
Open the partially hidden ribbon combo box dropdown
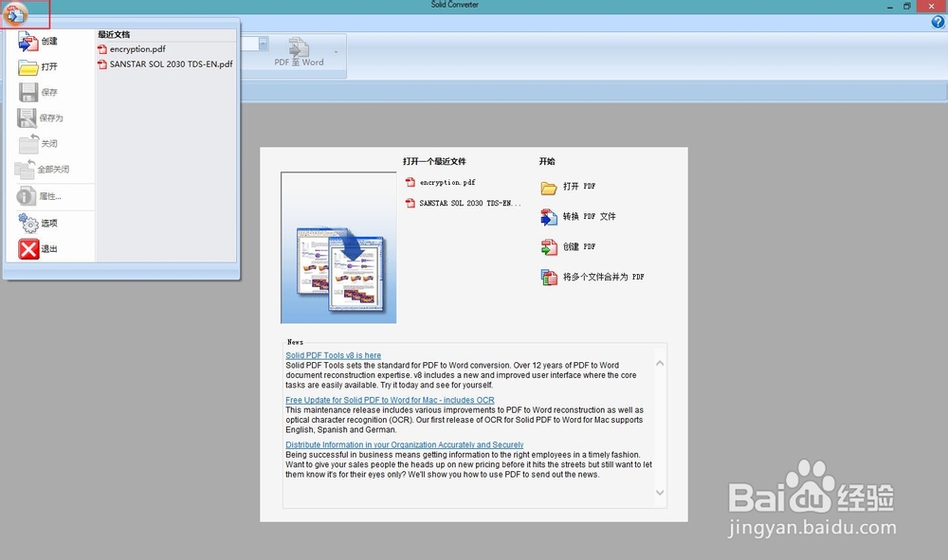tap(263, 44)
